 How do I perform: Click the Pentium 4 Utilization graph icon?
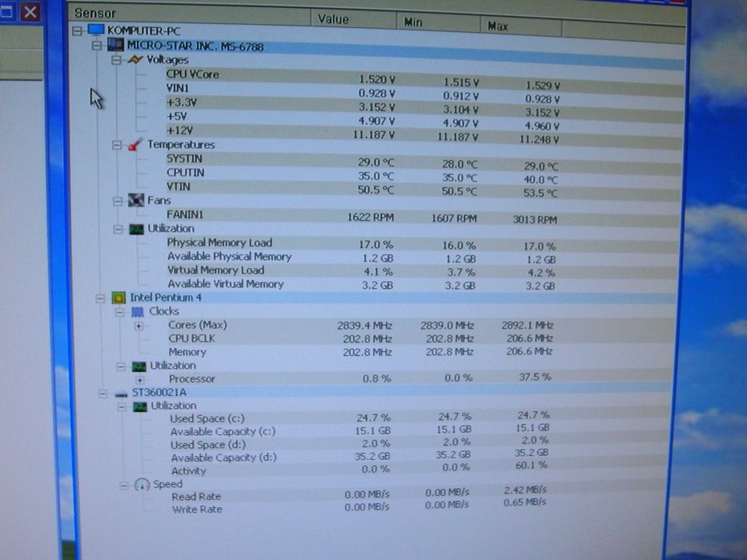139,366
